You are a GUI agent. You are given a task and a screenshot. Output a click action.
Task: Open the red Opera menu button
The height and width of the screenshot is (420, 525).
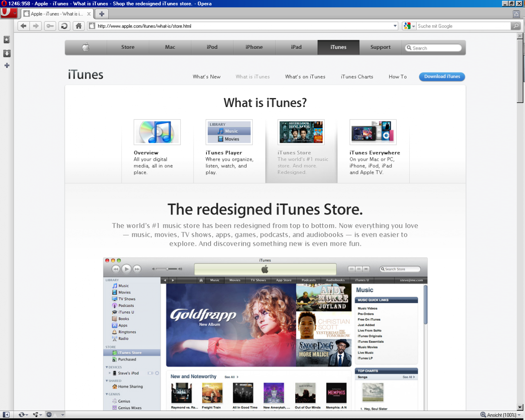coord(8,14)
